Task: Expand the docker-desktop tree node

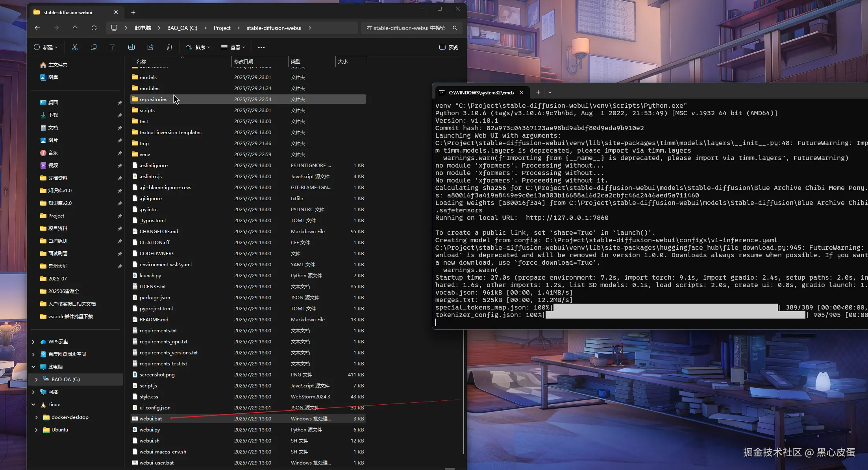Action: pos(36,417)
